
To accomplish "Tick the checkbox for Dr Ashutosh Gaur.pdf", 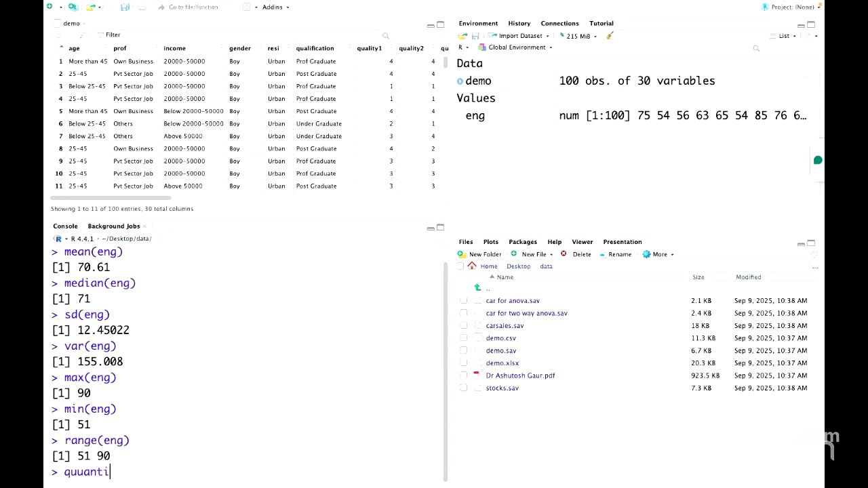I will point(463,375).
